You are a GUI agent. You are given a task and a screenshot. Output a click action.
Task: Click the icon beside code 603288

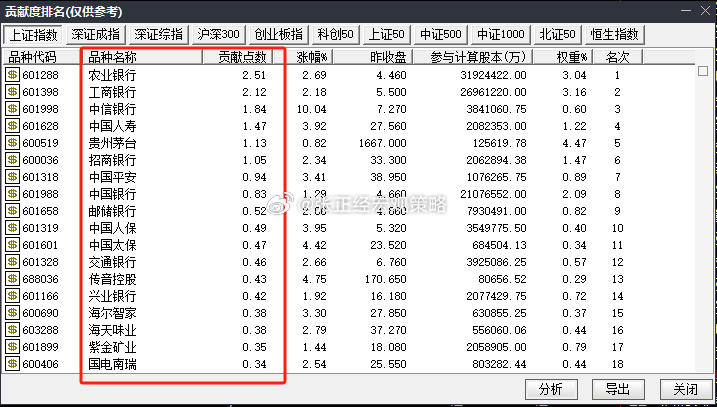[x=12, y=330]
